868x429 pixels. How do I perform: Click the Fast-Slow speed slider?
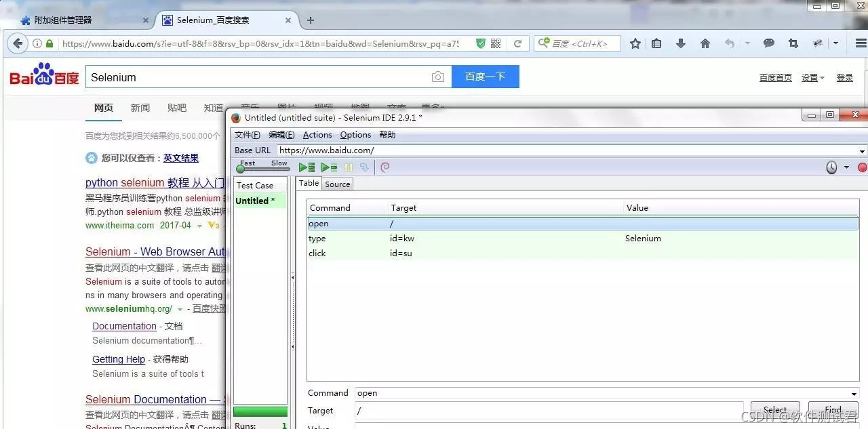[x=261, y=169]
